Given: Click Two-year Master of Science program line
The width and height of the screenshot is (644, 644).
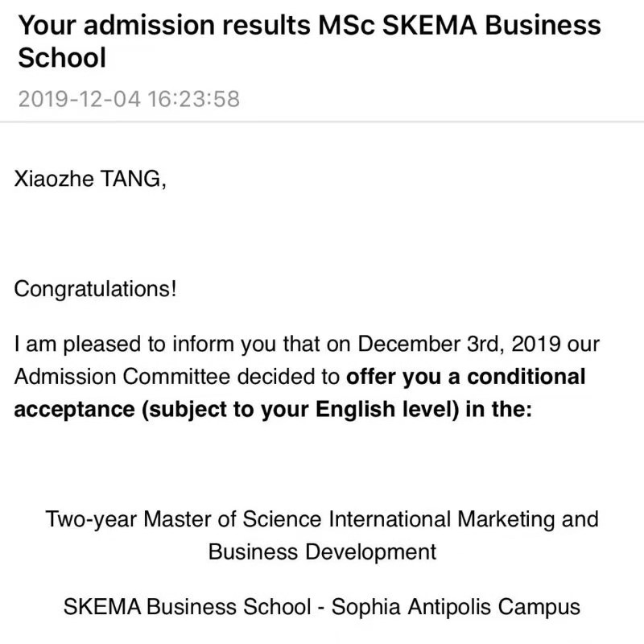Looking at the screenshot, I should (x=322, y=519).
